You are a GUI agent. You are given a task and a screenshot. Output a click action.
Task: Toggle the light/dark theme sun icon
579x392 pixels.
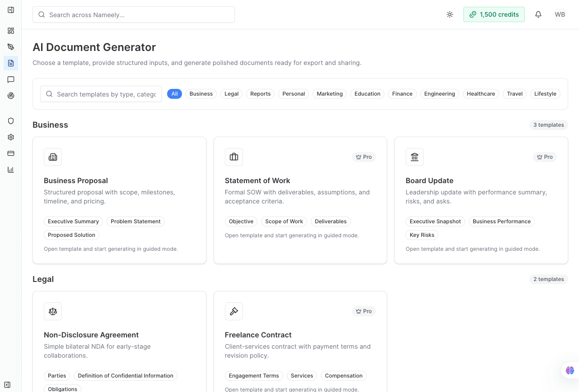450,14
